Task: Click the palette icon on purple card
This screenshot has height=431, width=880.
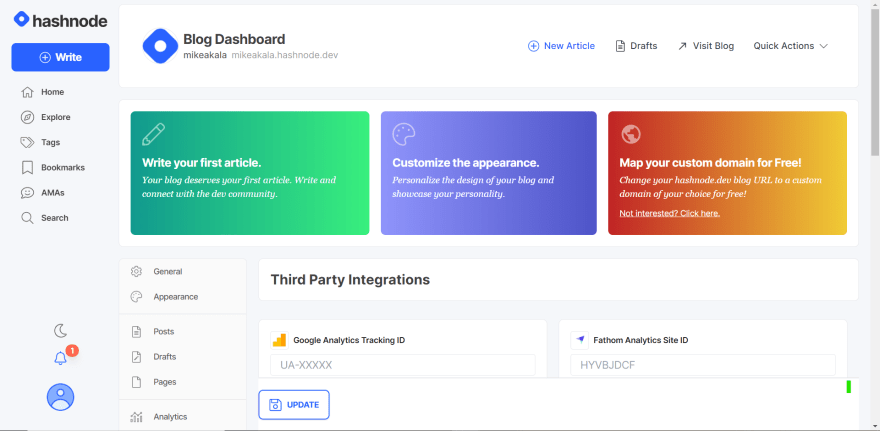Action: [404, 135]
